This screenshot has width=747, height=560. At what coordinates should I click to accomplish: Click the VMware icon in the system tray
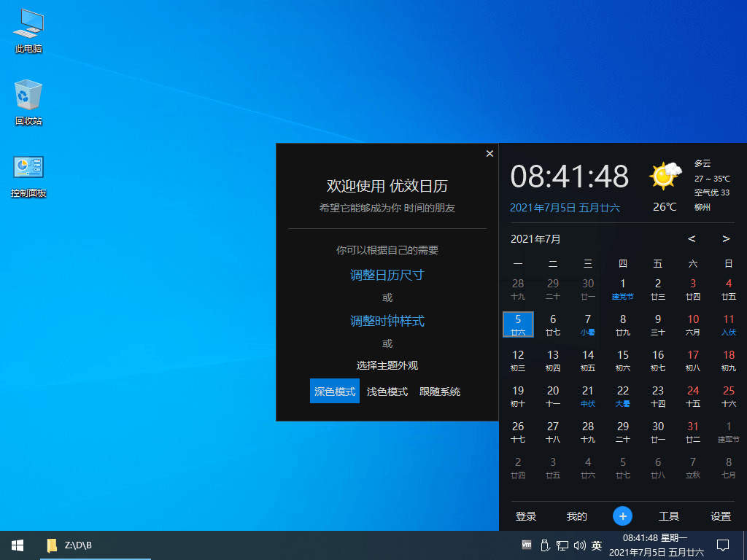pos(527,545)
